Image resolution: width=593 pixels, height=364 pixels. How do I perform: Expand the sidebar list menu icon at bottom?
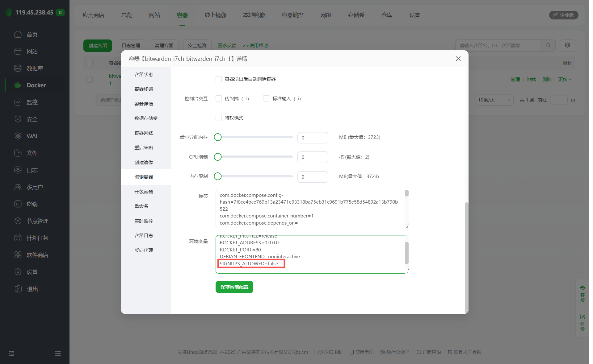58,354
